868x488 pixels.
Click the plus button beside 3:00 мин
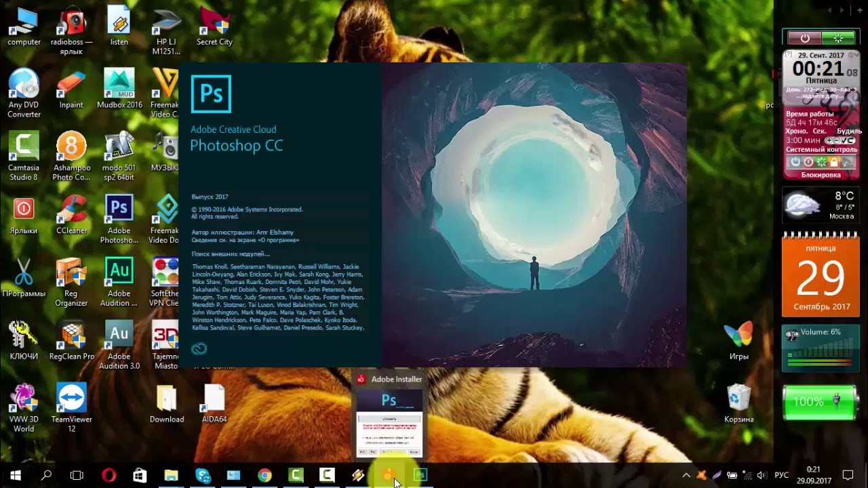pos(829,140)
